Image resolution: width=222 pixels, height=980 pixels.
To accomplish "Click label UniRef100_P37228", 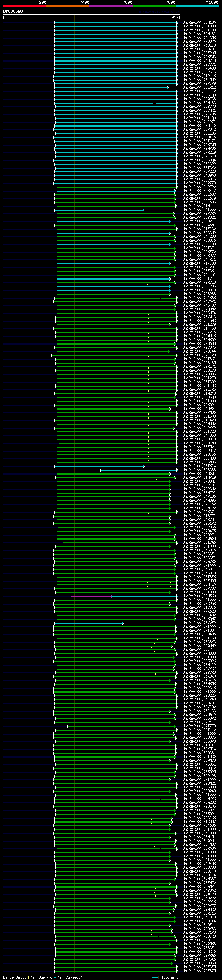I will click(199, 172).
